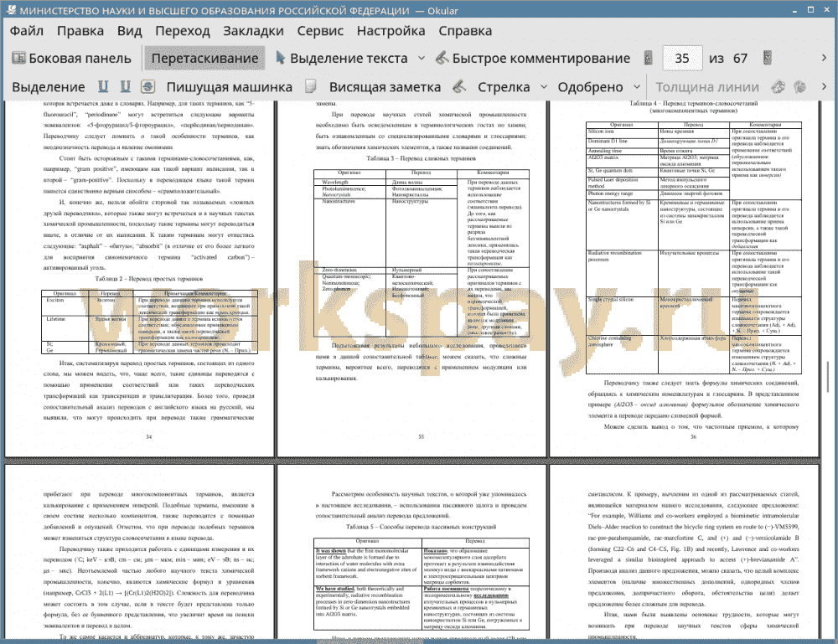The width and height of the screenshot is (838, 644).
Task: Click the pen icon of Быстрое комментирование
Action: tap(442, 58)
